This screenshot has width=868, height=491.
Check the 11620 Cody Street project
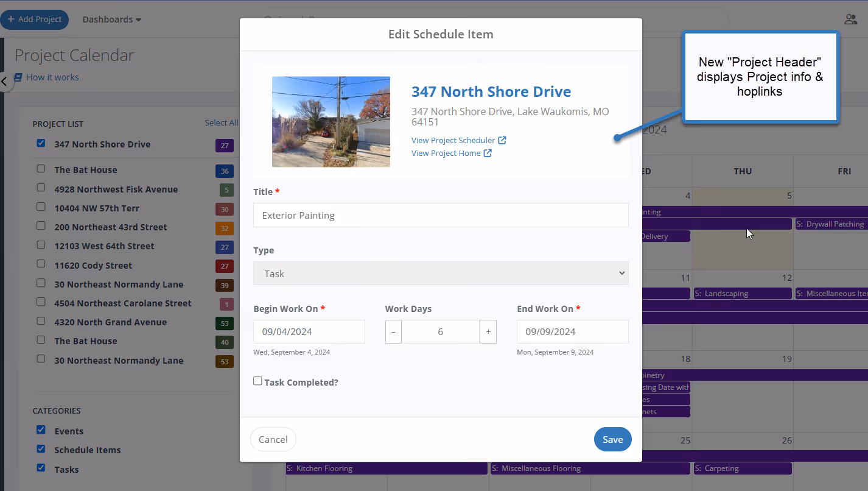pyautogui.click(x=41, y=264)
